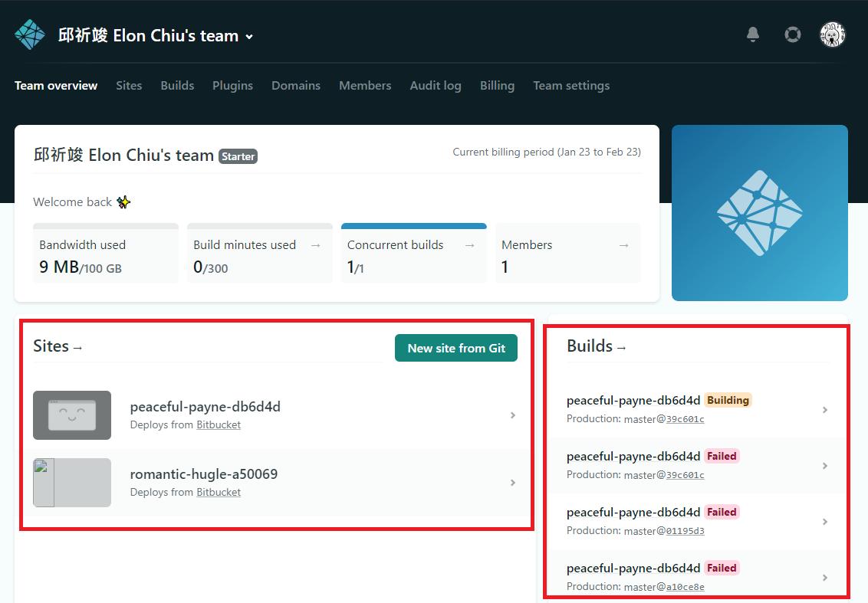Image resolution: width=868 pixels, height=603 pixels.
Task: Click the large Netlify team logo tile
Action: 759,213
